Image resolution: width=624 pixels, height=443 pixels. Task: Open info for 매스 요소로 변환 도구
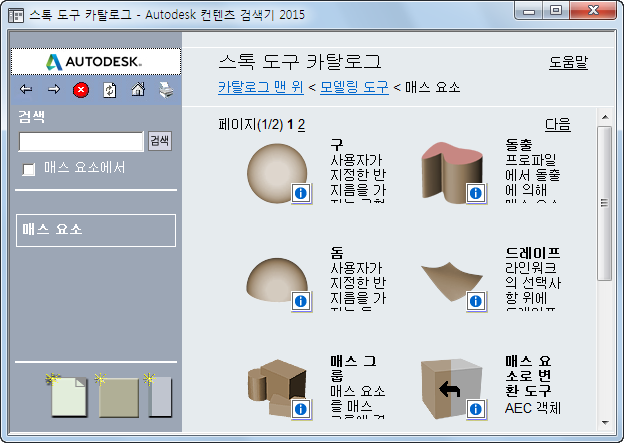click(x=476, y=409)
